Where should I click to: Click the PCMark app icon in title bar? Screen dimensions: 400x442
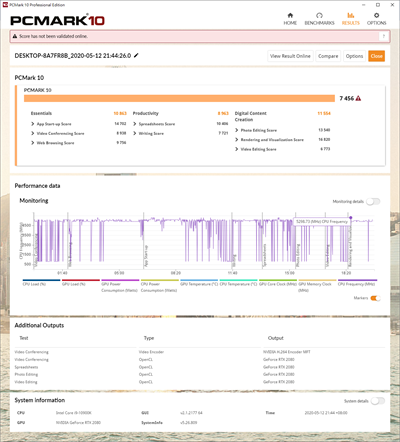click(5, 5)
